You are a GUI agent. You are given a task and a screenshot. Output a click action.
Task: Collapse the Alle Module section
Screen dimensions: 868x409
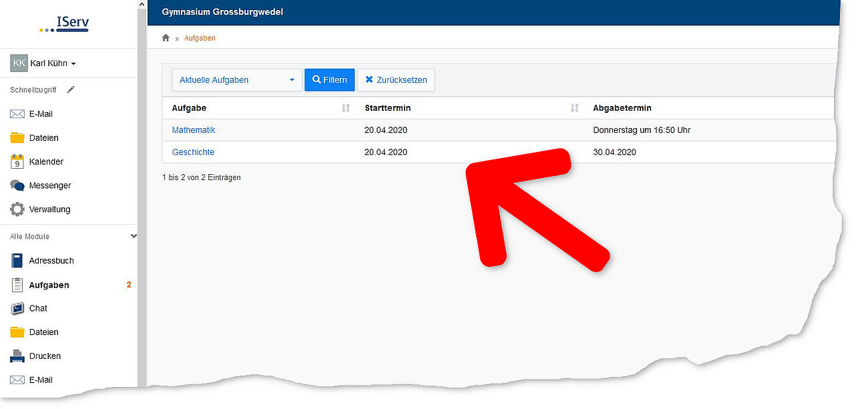tap(134, 236)
